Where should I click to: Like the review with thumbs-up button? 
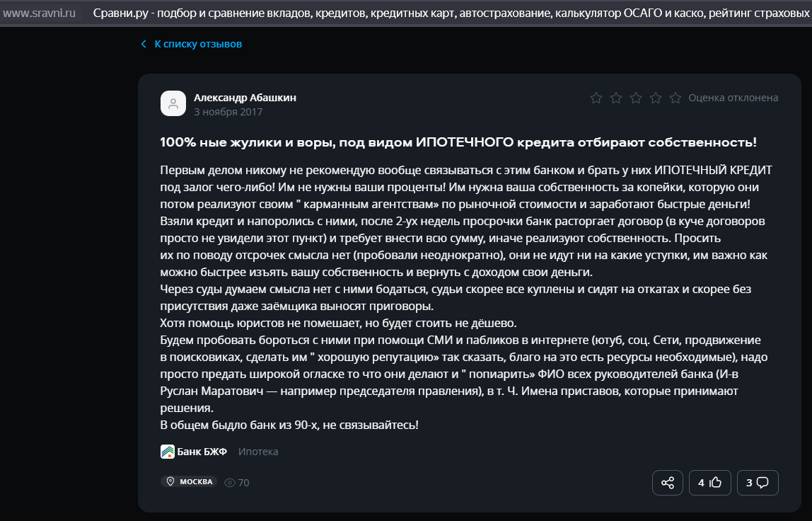click(709, 483)
